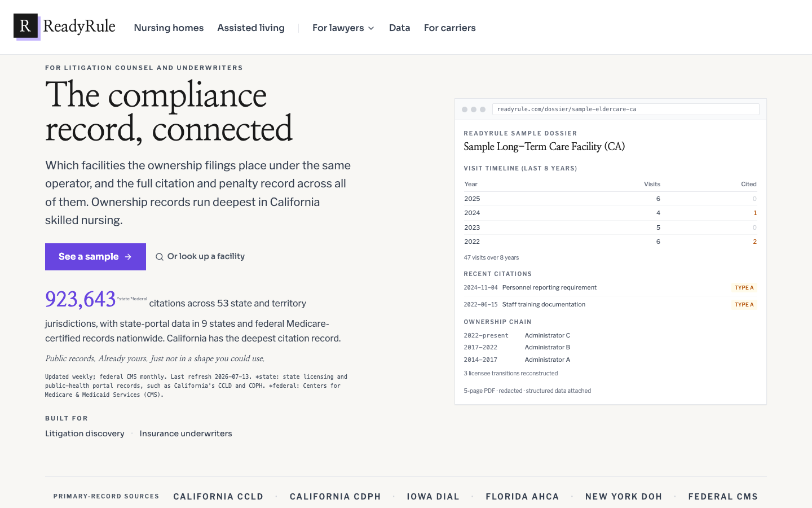Click TYPE A badge on the 2024-11-04 citation
812x508 pixels.
pyautogui.click(x=744, y=288)
